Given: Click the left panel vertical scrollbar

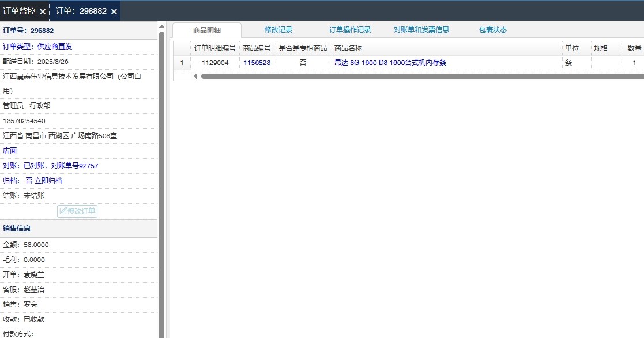Looking at the screenshot, I should pos(162,173).
